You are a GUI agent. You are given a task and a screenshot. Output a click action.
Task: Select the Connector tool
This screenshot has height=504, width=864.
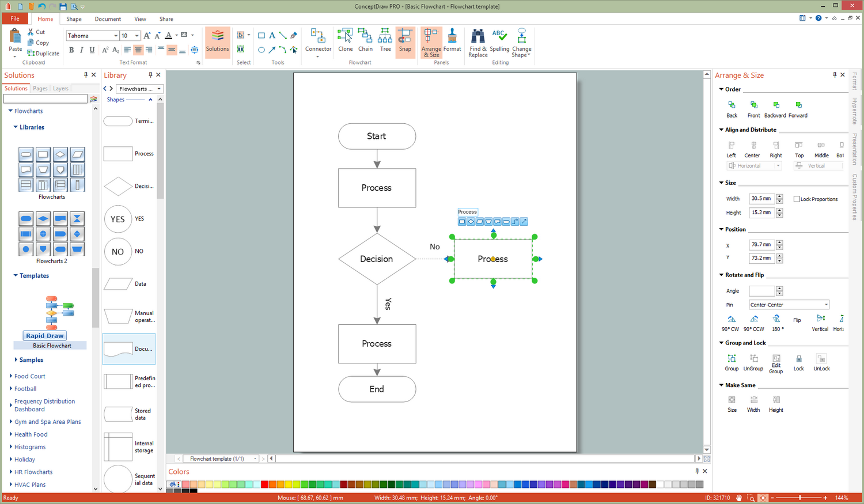[x=318, y=41]
